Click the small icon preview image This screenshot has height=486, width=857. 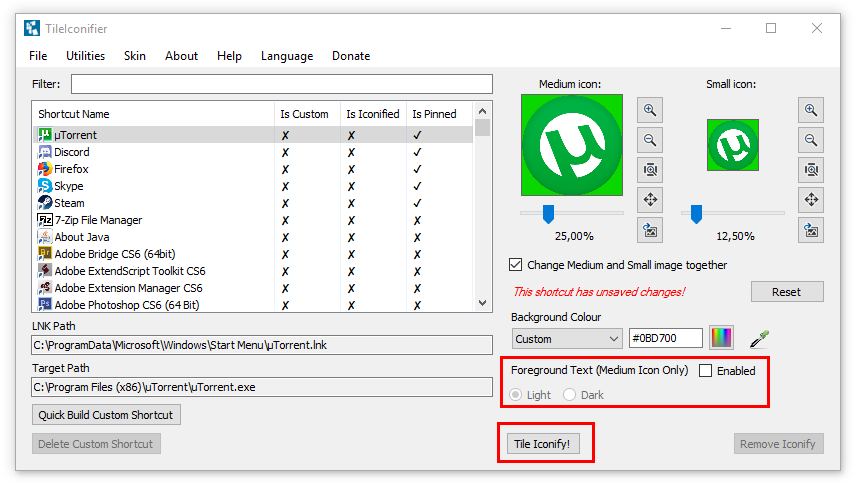732,145
